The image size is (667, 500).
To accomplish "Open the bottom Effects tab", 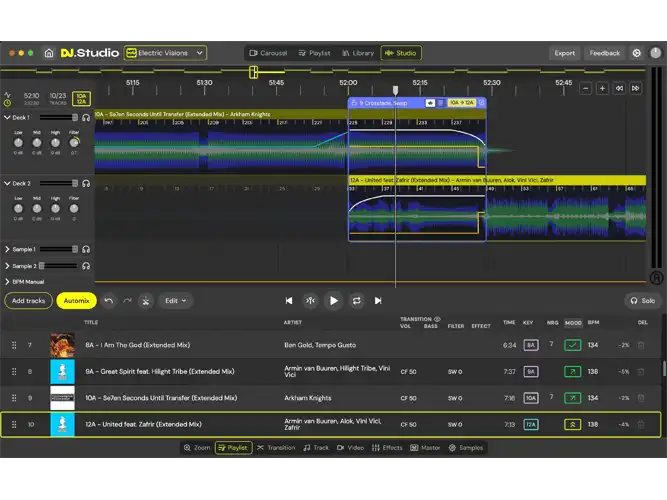I will tap(387, 448).
